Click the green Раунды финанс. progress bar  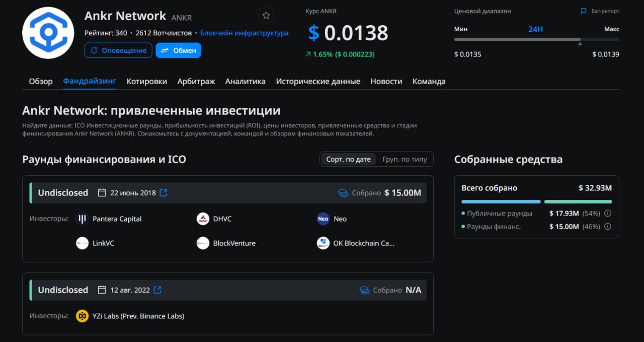[578, 201]
